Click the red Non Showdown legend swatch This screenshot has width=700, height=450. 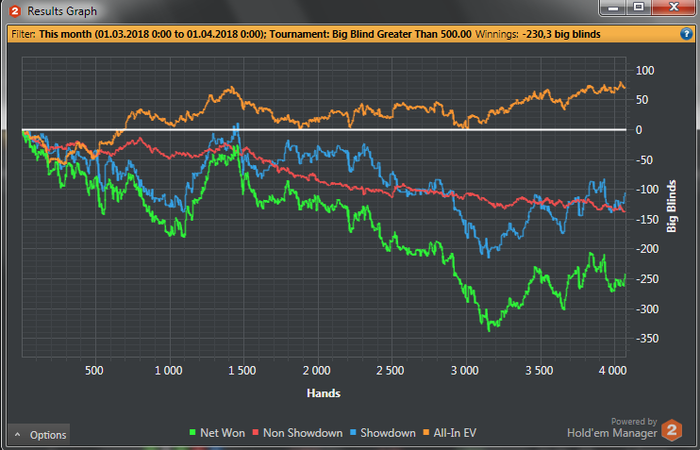pos(256,433)
